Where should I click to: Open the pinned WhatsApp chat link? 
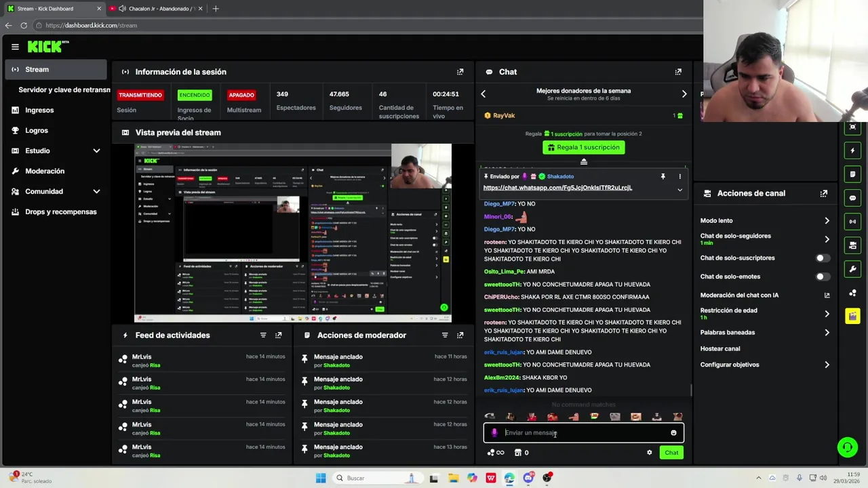click(x=557, y=188)
